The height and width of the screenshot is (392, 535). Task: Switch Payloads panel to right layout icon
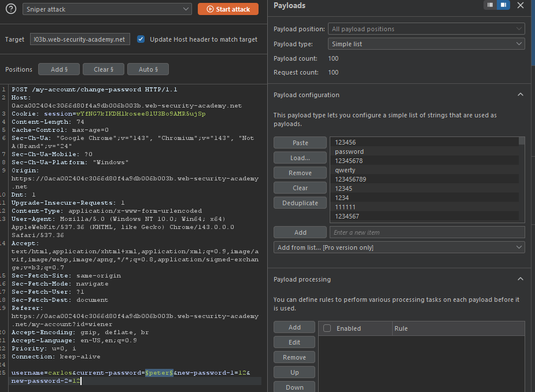[x=503, y=5]
